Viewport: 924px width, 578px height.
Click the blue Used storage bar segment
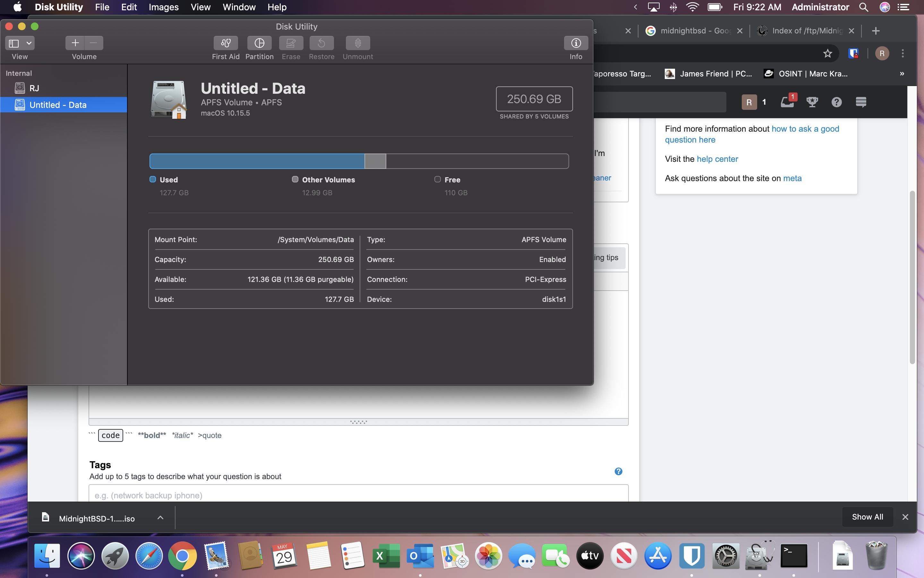(257, 161)
